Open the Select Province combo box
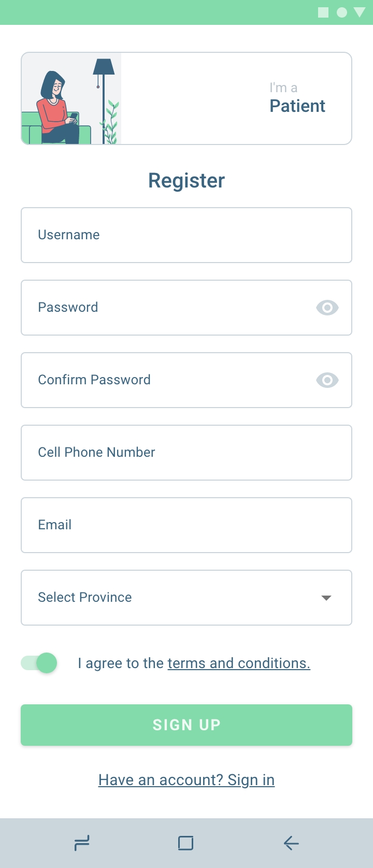 [x=176, y=598]
